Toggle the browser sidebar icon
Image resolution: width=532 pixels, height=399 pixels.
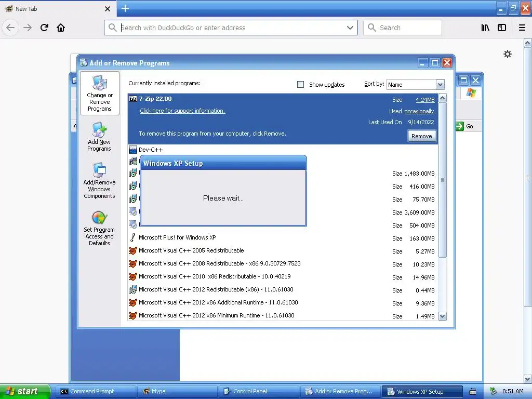(x=502, y=28)
